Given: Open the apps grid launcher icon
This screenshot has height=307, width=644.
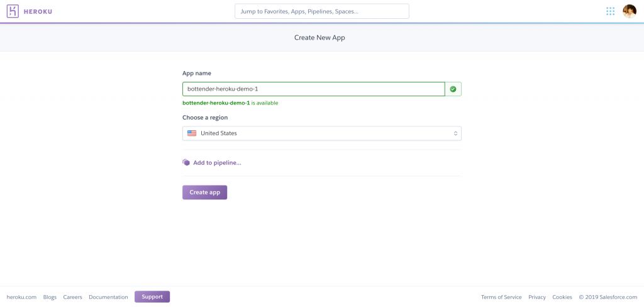Looking at the screenshot, I should [610, 11].
